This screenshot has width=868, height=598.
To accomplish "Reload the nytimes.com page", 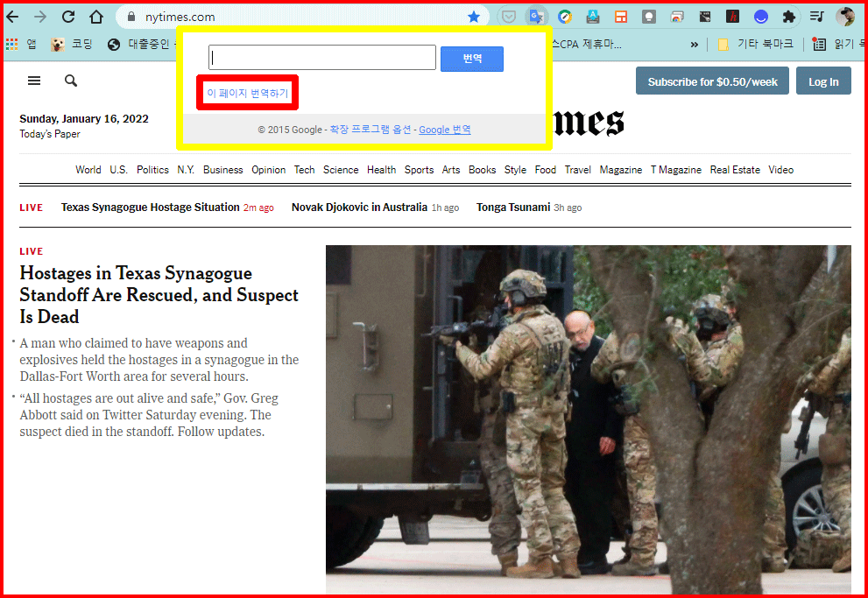I will click(x=68, y=17).
